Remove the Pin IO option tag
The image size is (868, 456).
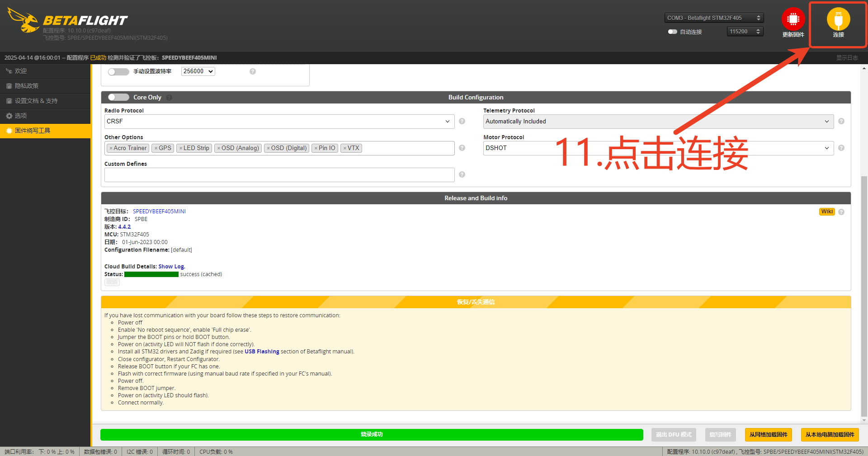pos(316,148)
